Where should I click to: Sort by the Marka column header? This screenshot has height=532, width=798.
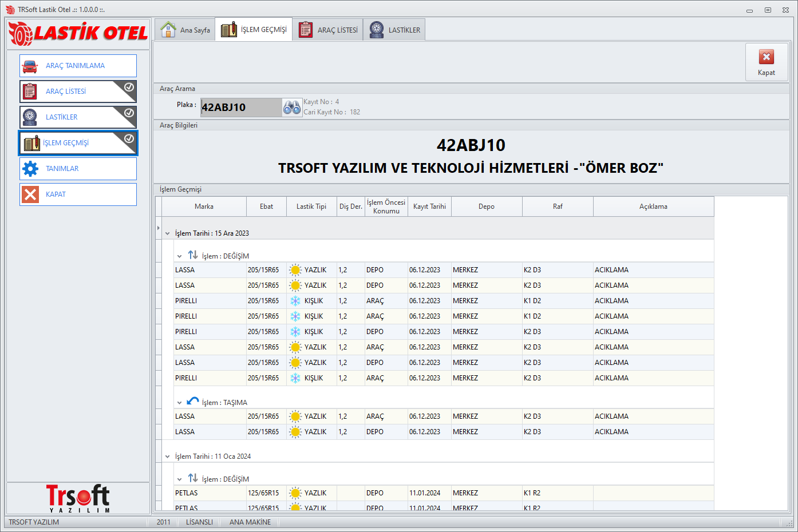click(204, 207)
